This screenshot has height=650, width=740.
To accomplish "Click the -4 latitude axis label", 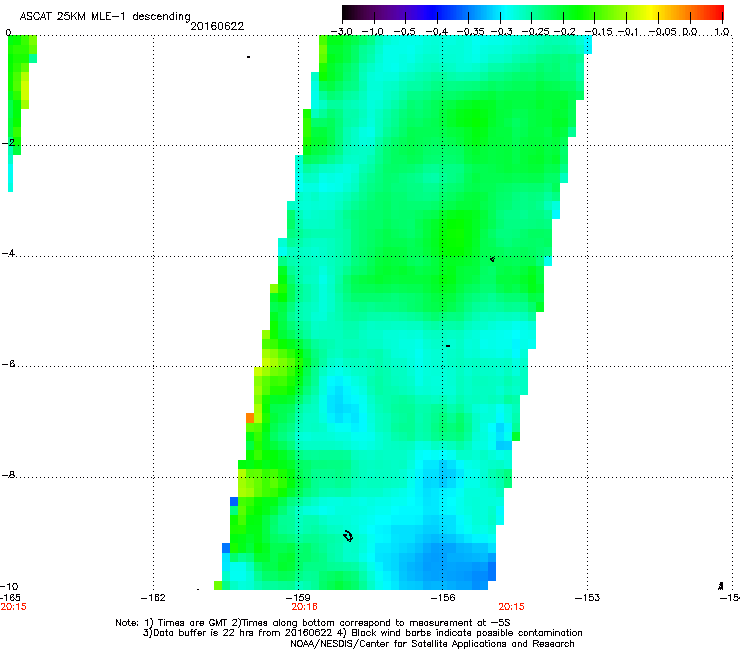I will pyautogui.click(x=8, y=253).
